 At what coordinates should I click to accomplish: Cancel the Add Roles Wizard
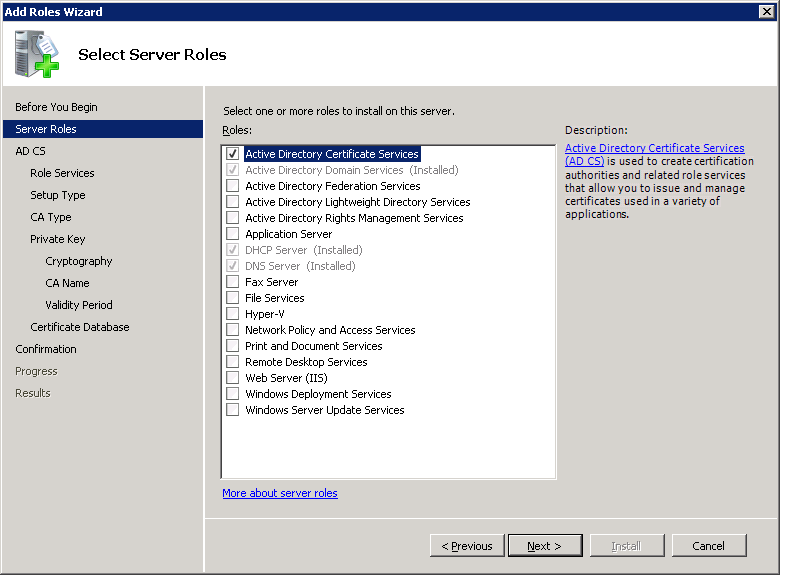[708, 546]
